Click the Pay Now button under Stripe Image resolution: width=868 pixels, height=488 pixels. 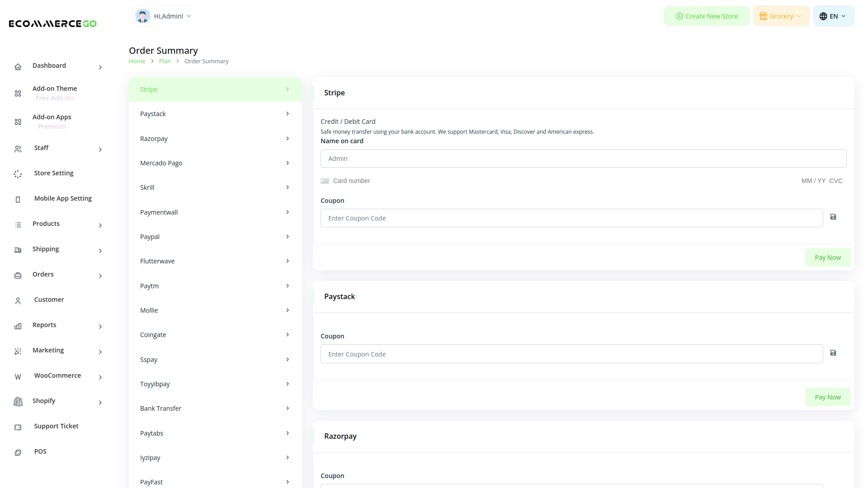pyautogui.click(x=827, y=257)
